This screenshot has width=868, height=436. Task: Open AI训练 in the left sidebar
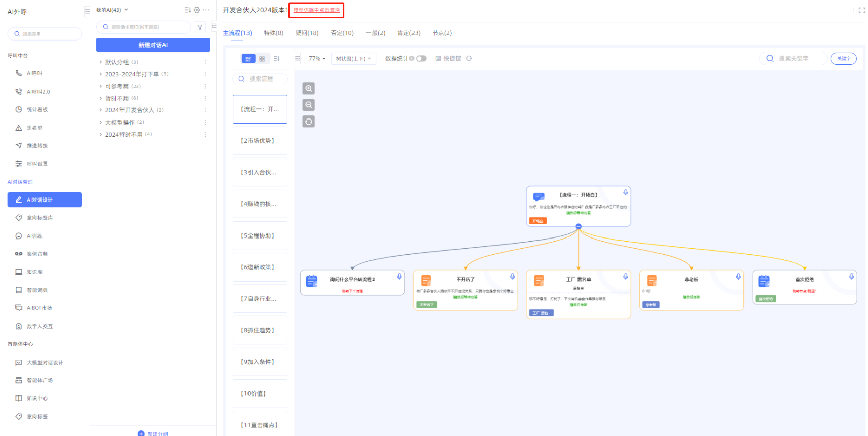34,236
